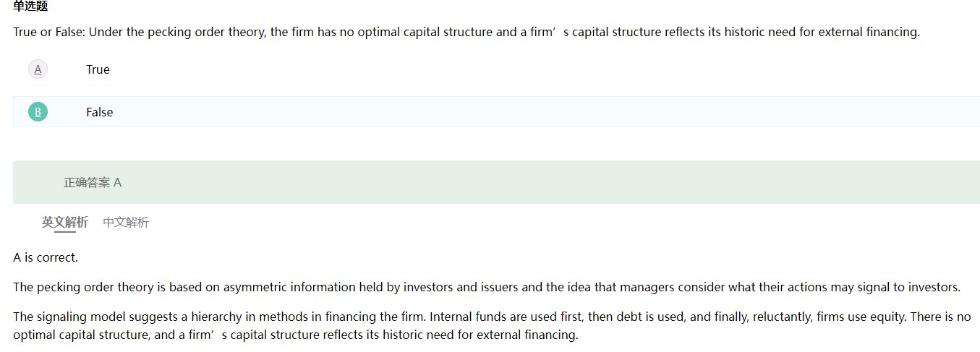Select the circle for option A
980x352 pixels.
tap(38, 69)
